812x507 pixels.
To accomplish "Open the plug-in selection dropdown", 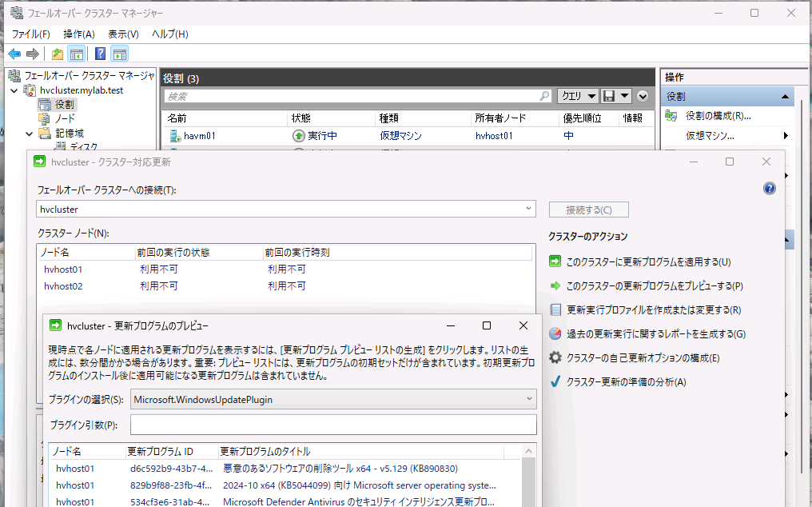I will pyautogui.click(x=530, y=398).
